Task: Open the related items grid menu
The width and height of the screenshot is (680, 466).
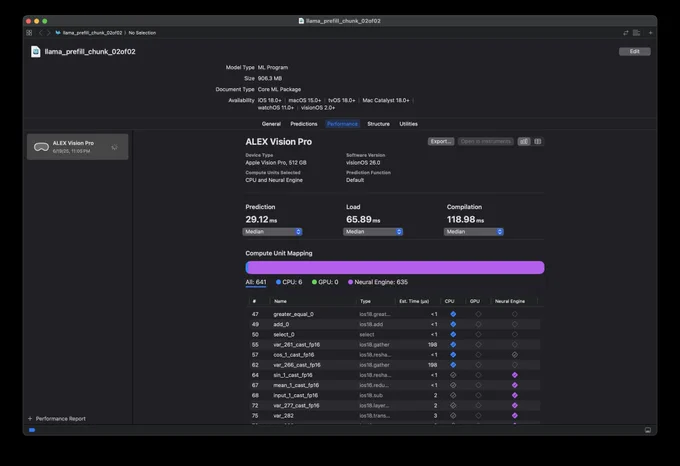Action: coord(29,33)
